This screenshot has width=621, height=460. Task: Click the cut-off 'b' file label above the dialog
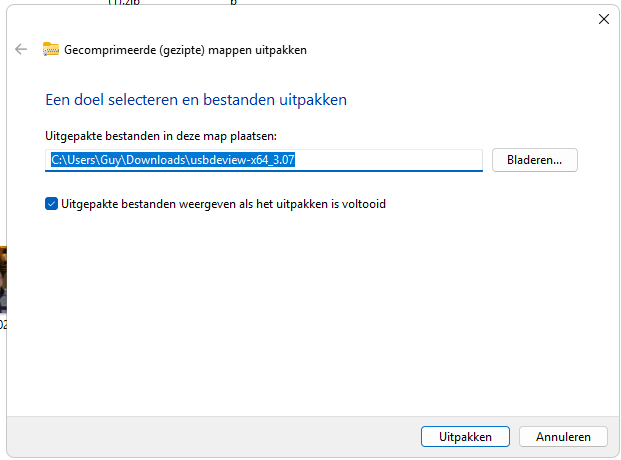(x=234, y=2)
